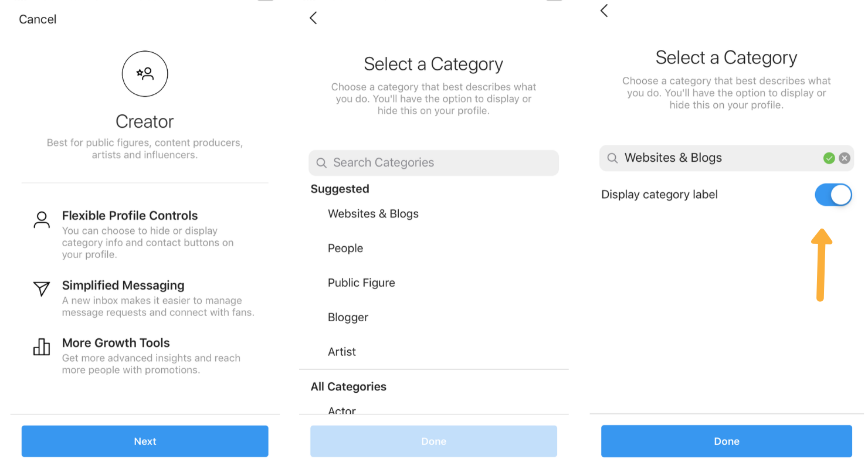Tap the Next button
Viewport: 868px width, 469px height.
click(x=145, y=441)
